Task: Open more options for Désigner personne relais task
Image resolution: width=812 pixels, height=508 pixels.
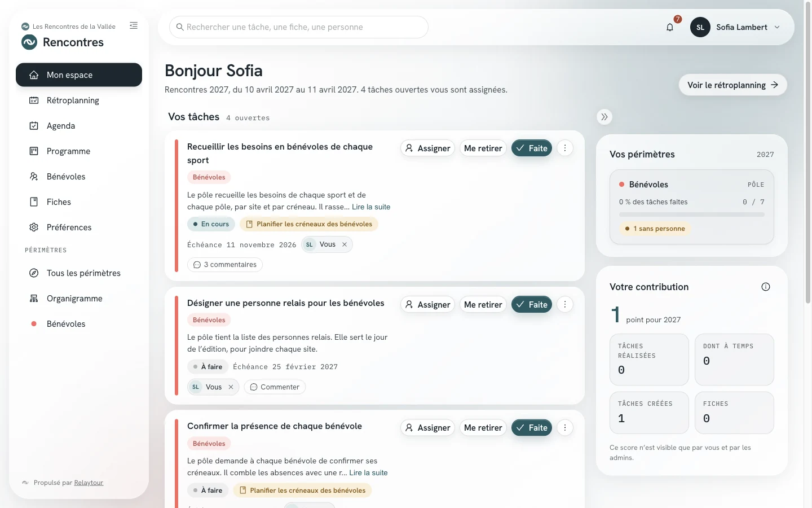Action: point(565,304)
